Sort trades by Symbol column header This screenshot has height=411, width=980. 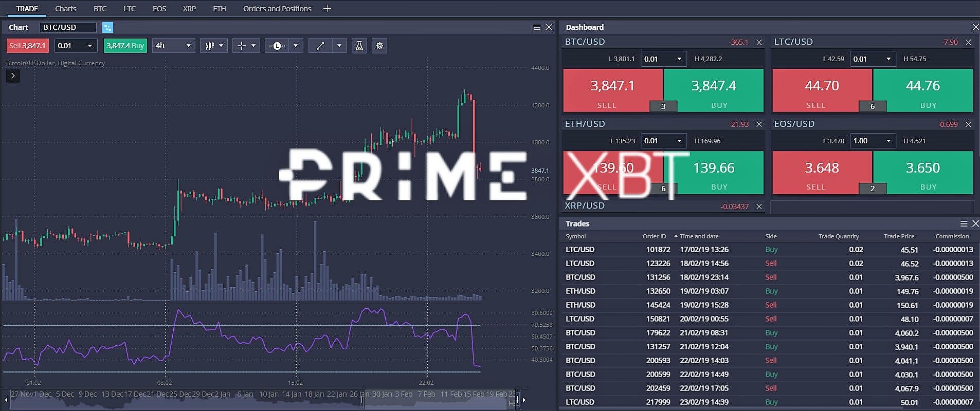[x=575, y=236]
